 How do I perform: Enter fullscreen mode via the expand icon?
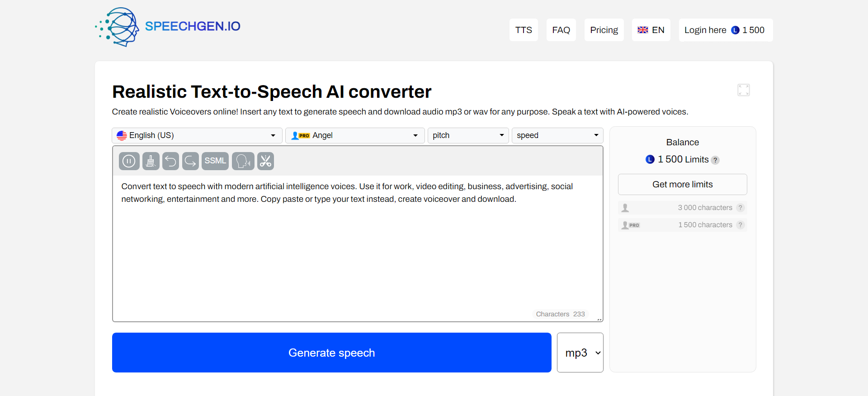pyautogui.click(x=743, y=90)
